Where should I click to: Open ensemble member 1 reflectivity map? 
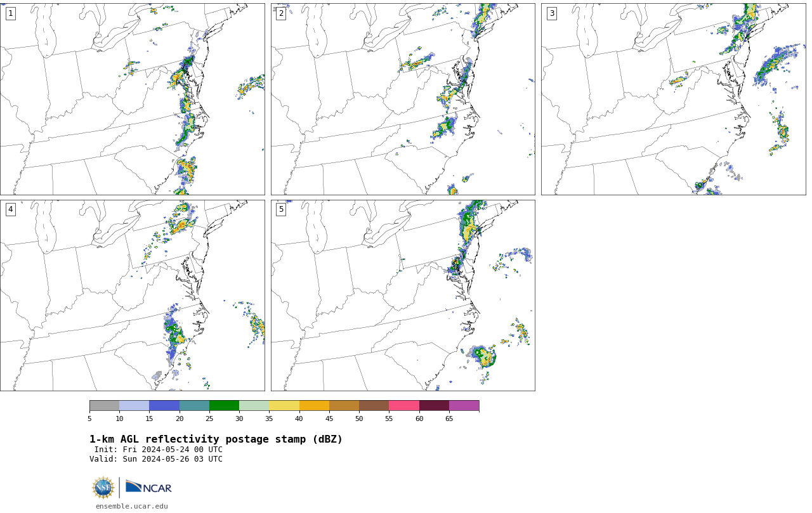(133, 99)
